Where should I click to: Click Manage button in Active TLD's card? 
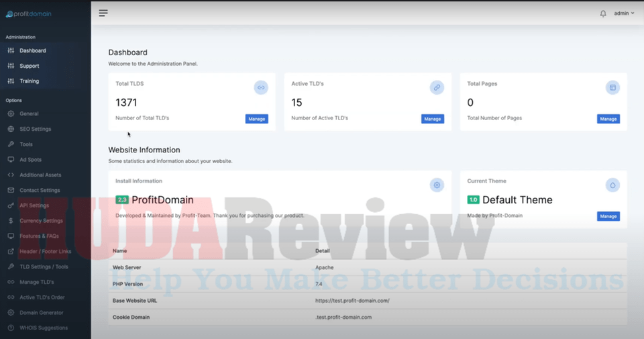tap(433, 119)
